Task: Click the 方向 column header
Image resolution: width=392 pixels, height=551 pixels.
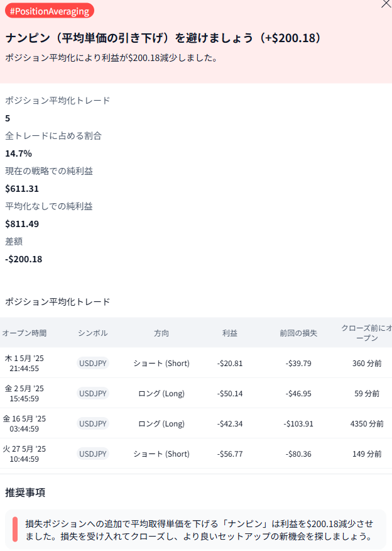Action: [161, 333]
